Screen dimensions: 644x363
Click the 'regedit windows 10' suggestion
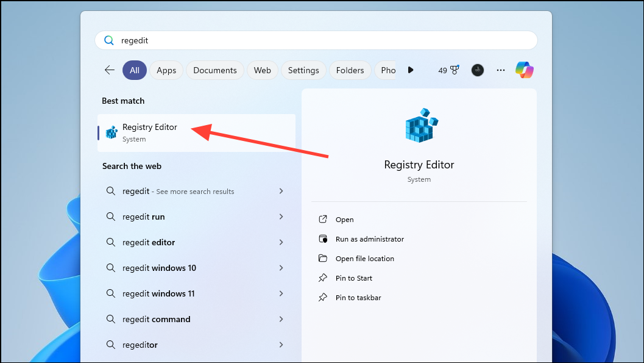pos(196,268)
